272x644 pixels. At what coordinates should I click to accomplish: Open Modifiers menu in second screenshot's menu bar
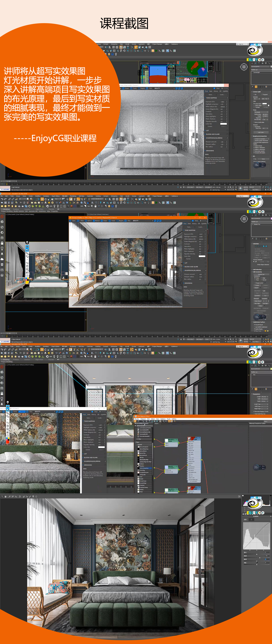[x=38, y=196]
